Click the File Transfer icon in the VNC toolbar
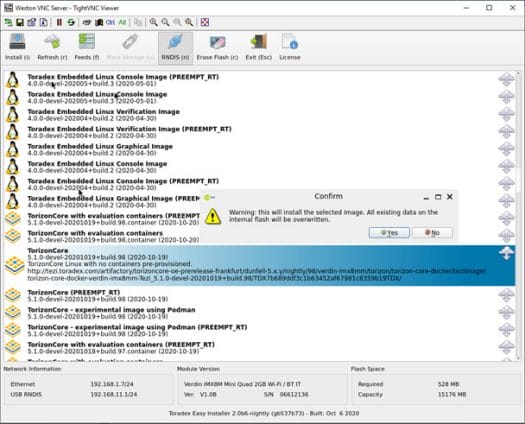Image resolution: width=525 pixels, height=424 pixels. [x=138, y=22]
